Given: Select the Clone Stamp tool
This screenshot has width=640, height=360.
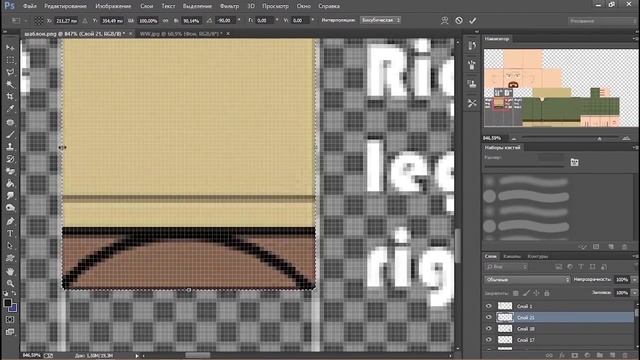Looking at the screenshot, I should pyautogui.click(x=10, y=147).
